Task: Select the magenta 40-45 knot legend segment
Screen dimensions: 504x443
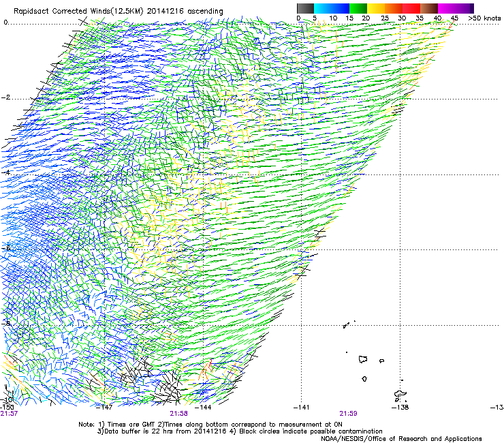Action: point(447,8)
